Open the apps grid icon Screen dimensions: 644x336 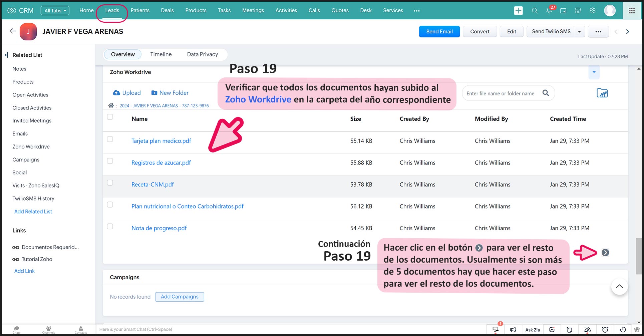coord(632,11)
